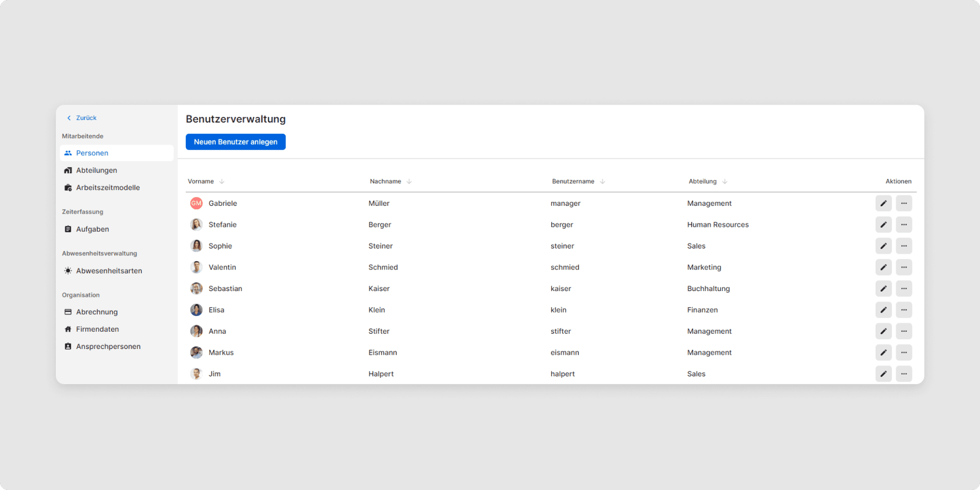
Task: Edit Valentin Schmied with the pencil icon
Action: click(x=884, y=267)
